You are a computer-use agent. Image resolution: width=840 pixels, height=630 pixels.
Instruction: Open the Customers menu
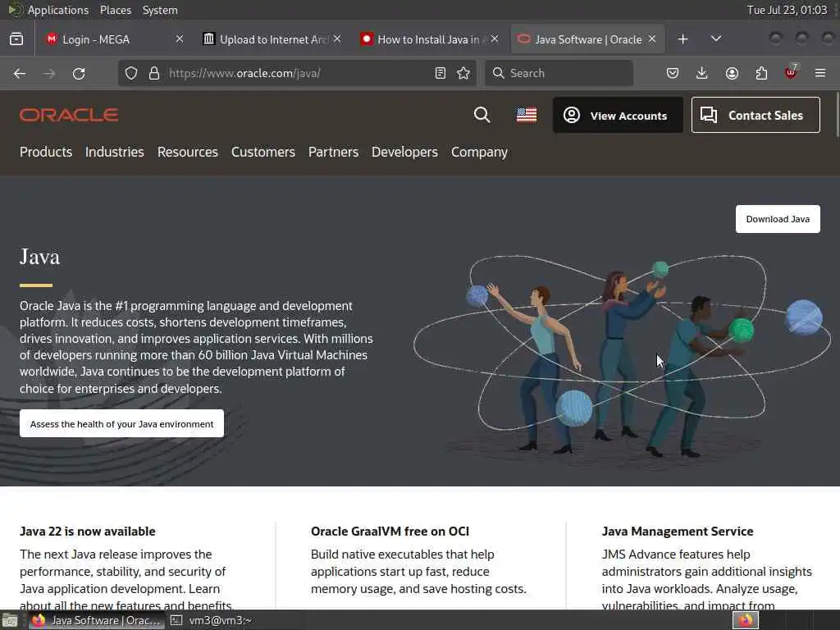(263, 152)
